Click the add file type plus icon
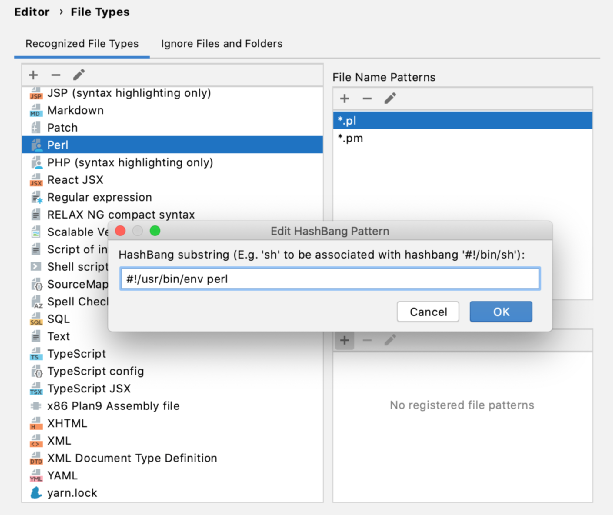This screenshot has width=613, height=515. click(33, 75)
